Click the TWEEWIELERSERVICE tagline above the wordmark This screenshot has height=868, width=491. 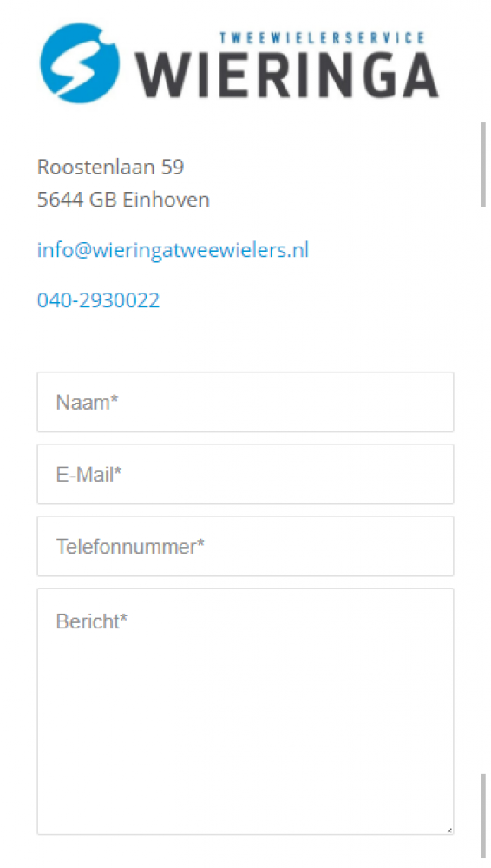coord(322,38)
